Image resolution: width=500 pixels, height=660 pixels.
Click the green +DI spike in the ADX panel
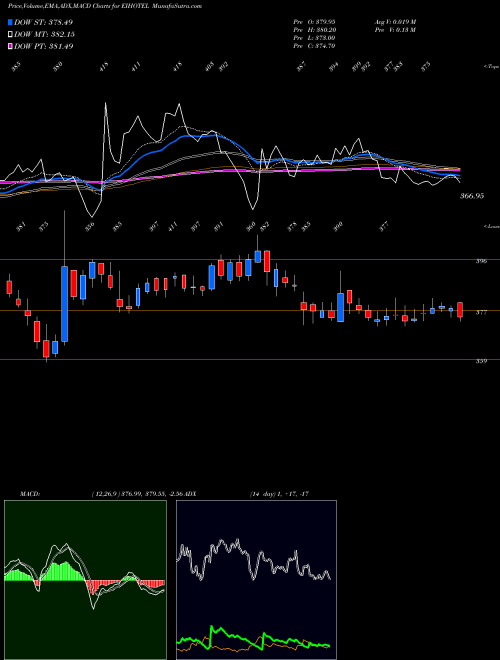pos(212,629)
